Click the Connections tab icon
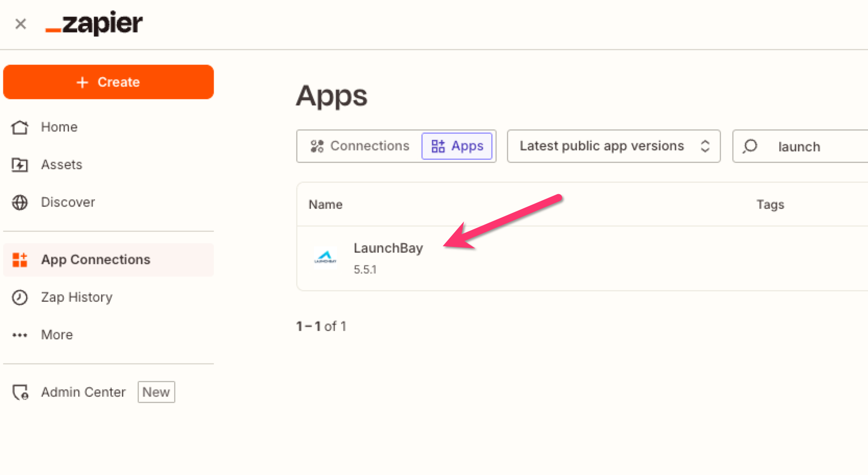Screen dimensions: 868x475 click(x=317, y=146)
